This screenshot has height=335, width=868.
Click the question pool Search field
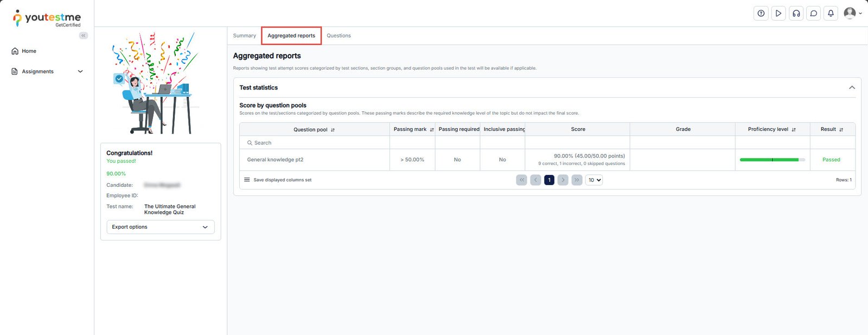(x=315, y=143)
